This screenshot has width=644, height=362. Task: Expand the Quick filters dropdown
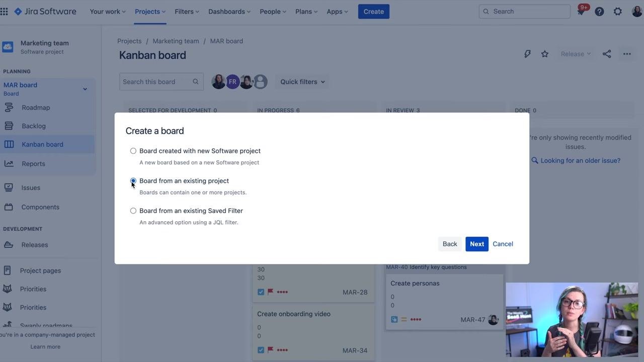[303, 81]
